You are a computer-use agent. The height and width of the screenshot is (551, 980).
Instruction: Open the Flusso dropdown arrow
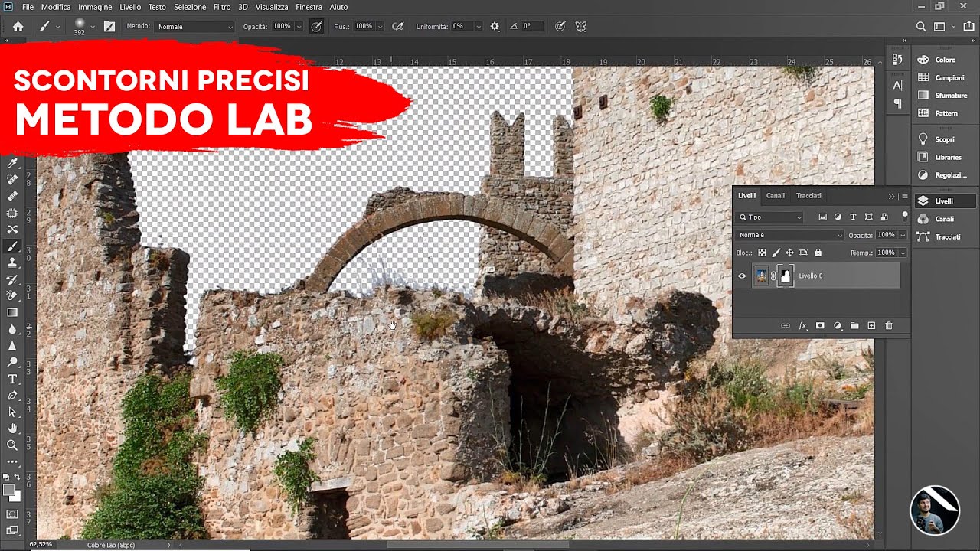380,26
